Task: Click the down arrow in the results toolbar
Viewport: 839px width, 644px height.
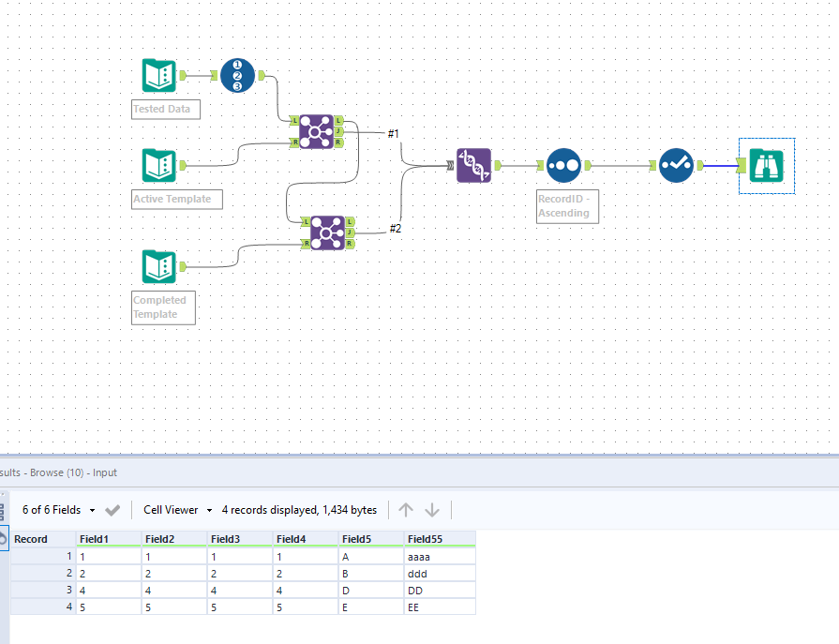Action: tap(431, 509)
